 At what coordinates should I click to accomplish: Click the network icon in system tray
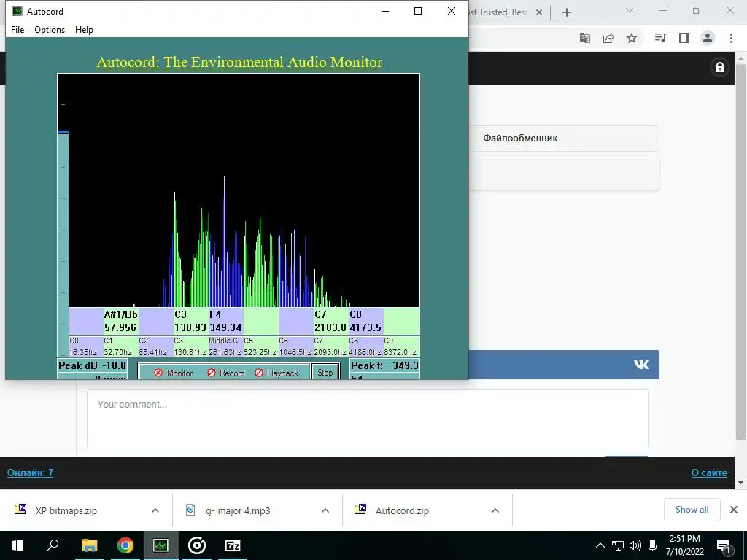pyautogui.click(x=618, y=545)
